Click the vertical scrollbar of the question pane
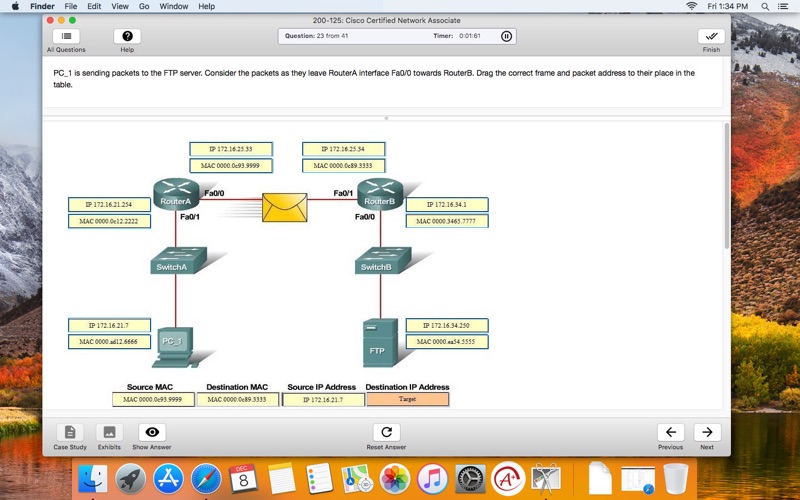This screenshot has height=500, width=800. pyautogui.click(x=727, y=186)
